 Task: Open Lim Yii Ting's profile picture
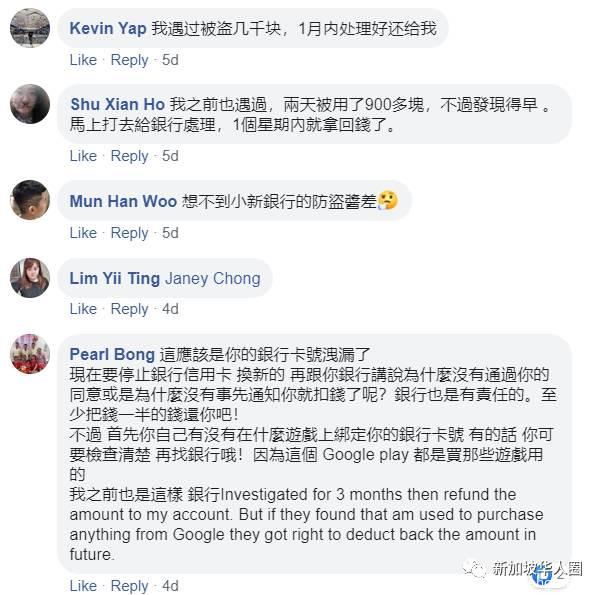(x=30, y=277)
